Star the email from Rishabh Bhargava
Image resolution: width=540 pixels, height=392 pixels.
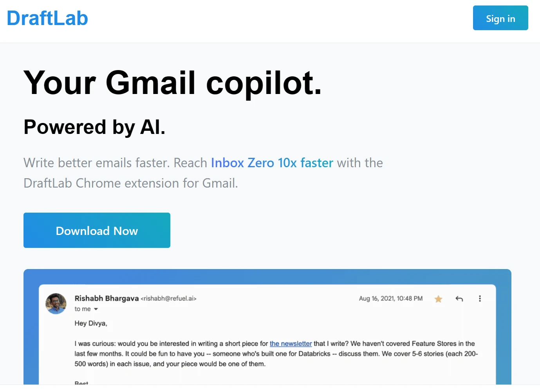coord(438,299)
